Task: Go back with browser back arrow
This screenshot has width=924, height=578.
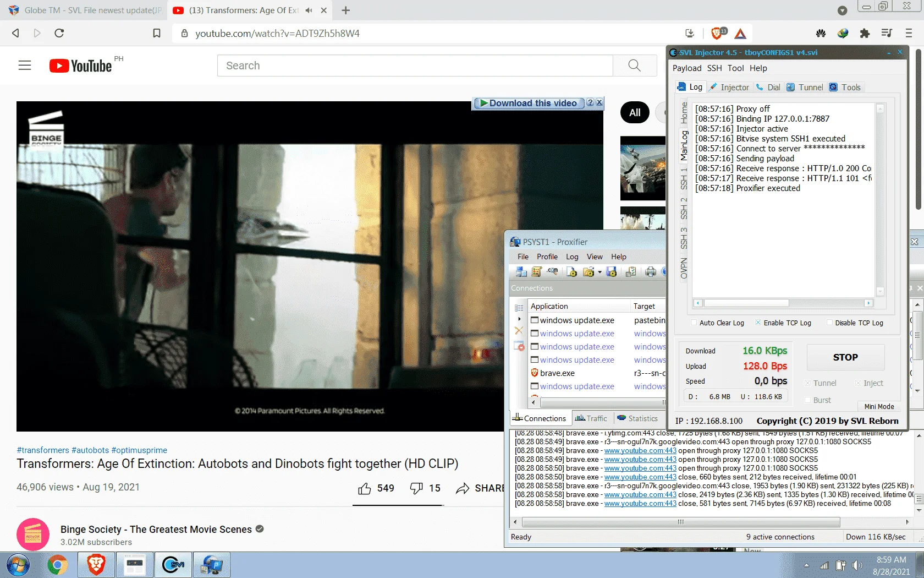Action: point(15,34)
